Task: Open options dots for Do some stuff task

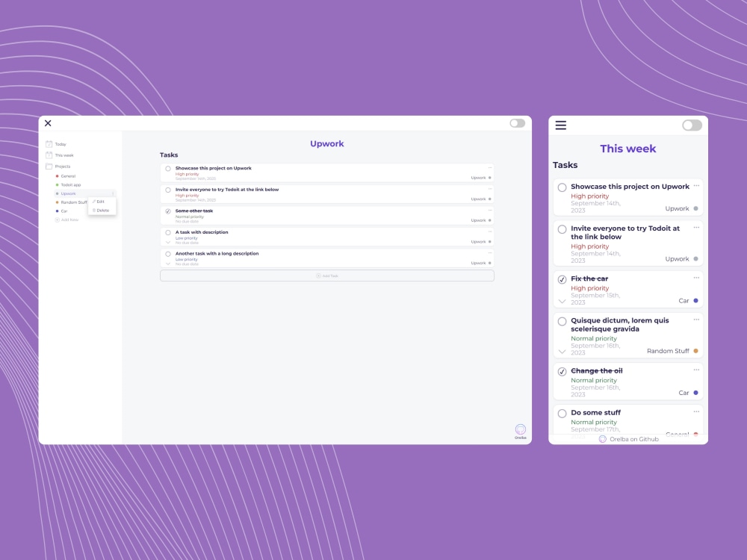Action: click(x=696, y=411)
